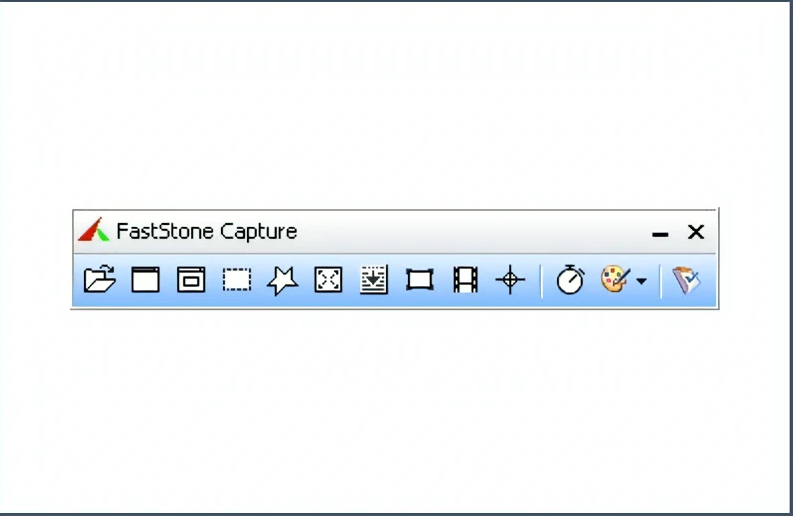The image size is (793, 516).
Task: Click the crosshair target icon
Action: pos(510,279)
